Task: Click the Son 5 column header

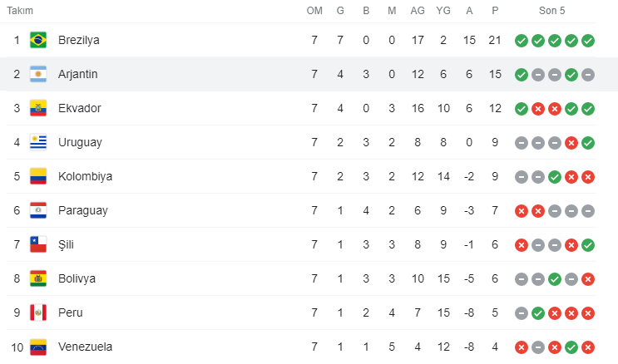Action: tap(554, 10)
